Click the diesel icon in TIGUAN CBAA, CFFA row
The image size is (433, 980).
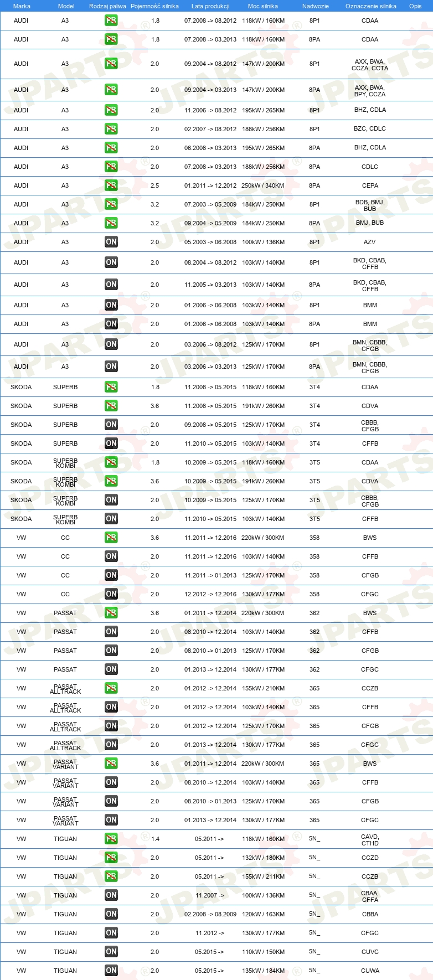111,895
